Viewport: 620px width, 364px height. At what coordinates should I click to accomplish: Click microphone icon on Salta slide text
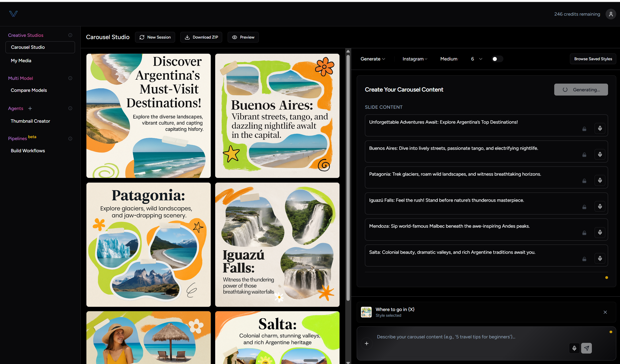pyautogui.click(x=600, y=258)
